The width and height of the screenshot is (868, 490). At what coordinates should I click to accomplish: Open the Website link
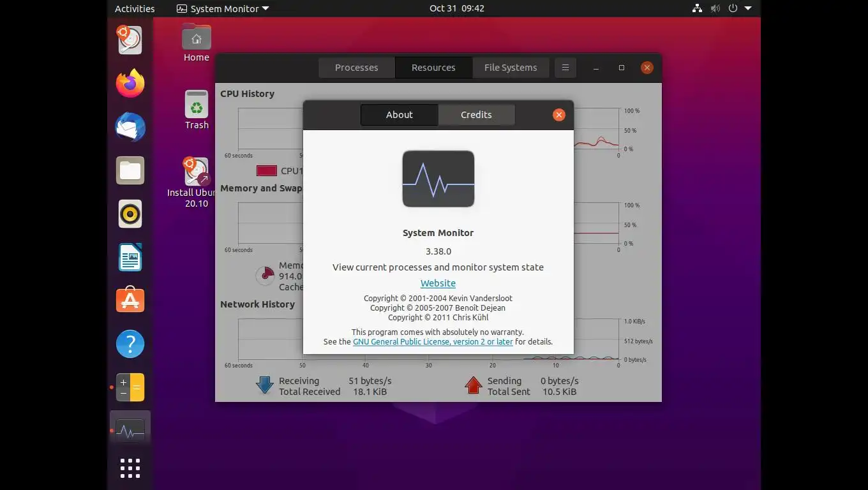pos(438,283)
